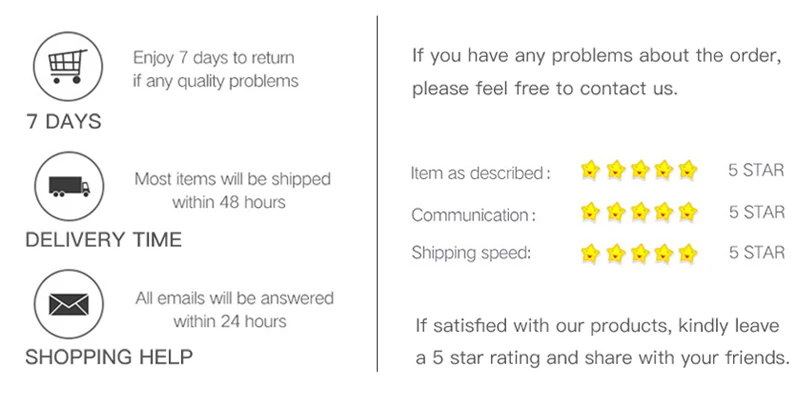Click the shopping cart icon
The height and width of the screenshot is (420, 800).
[x=68, y=66]
